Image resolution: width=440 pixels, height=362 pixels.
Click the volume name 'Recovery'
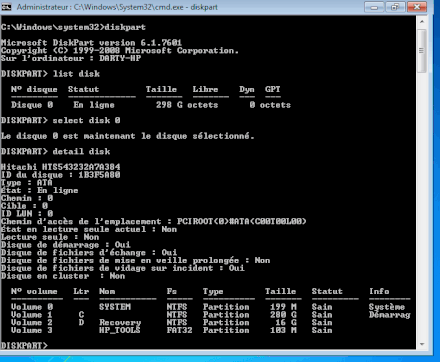tap(120, 323)
